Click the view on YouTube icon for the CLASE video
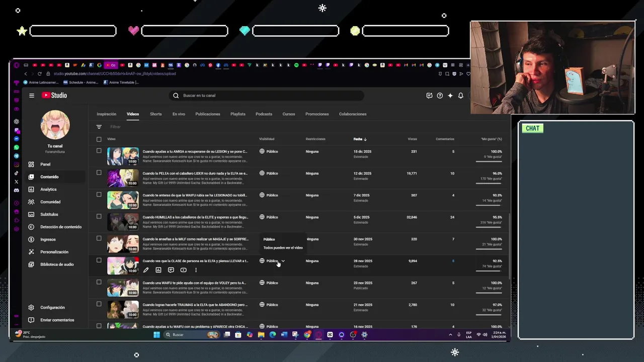The height and width of the screenshot is (362, 644). 184,270
